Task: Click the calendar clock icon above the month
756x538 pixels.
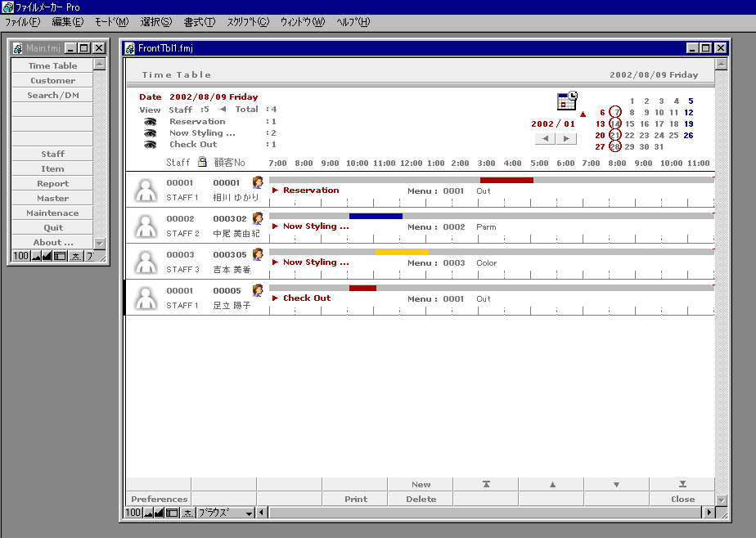Action: click(x=567, y=101)
